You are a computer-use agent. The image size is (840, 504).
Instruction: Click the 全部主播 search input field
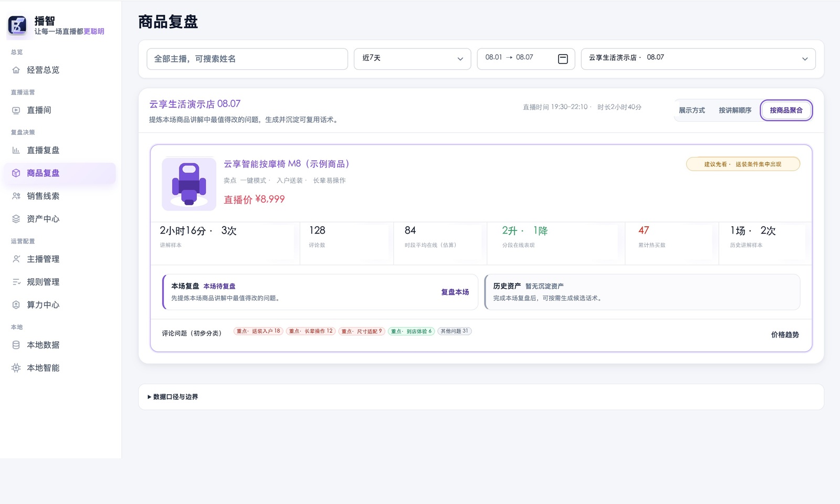[247, 59]
